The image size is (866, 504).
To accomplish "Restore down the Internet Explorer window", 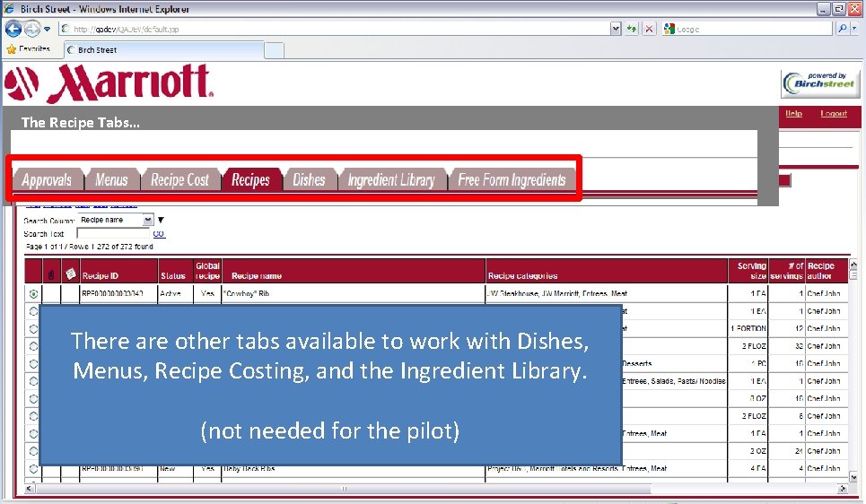I will click(x=838, y=8).
